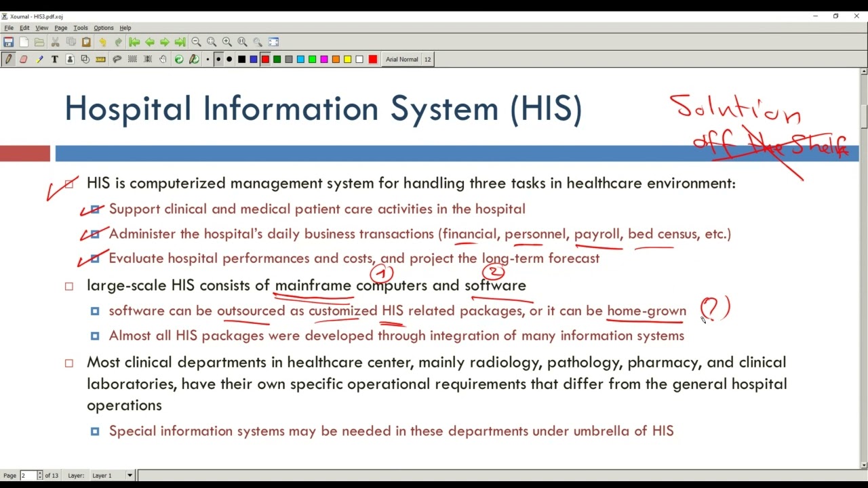Click the page number spinner arrows
The image size is (868, 488).
pos(40,476)
